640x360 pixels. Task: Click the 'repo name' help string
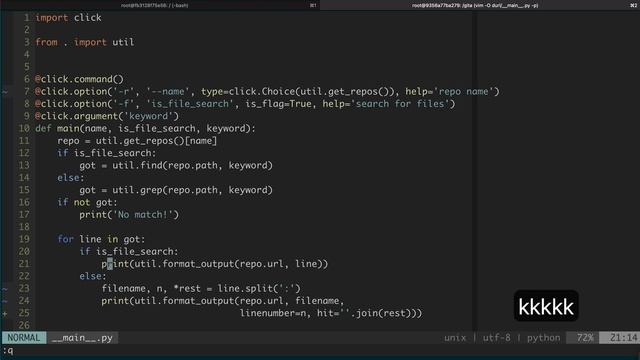[463, 91]
